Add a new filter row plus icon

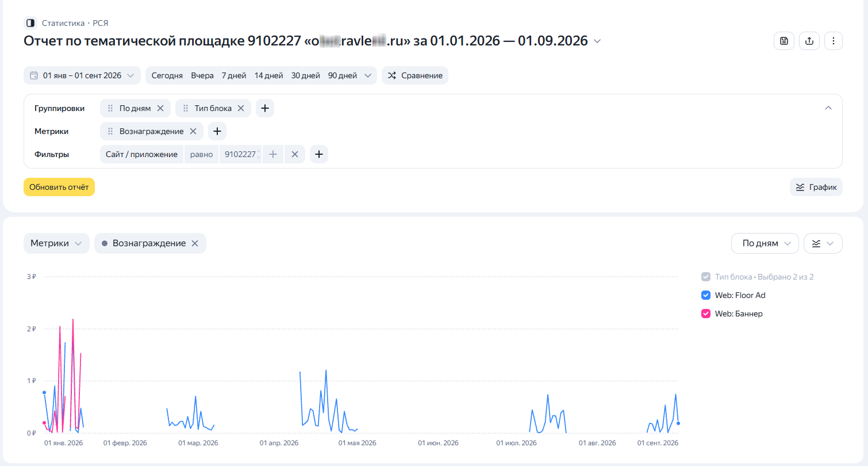[319, 154]
